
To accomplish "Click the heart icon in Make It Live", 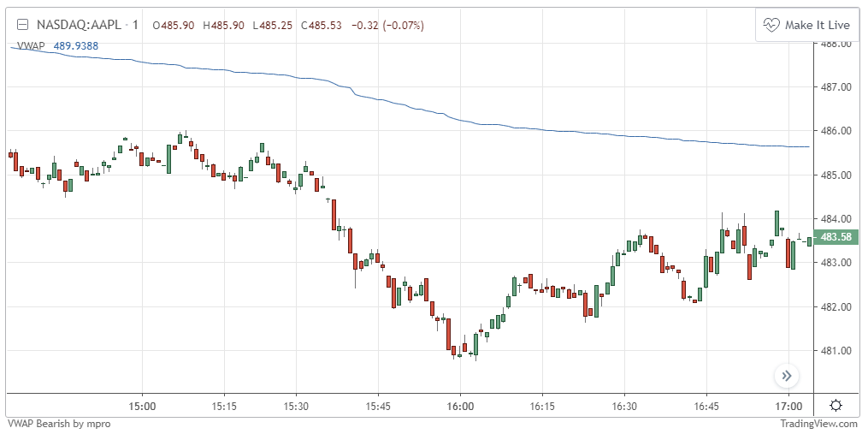I will click(771, 25).
